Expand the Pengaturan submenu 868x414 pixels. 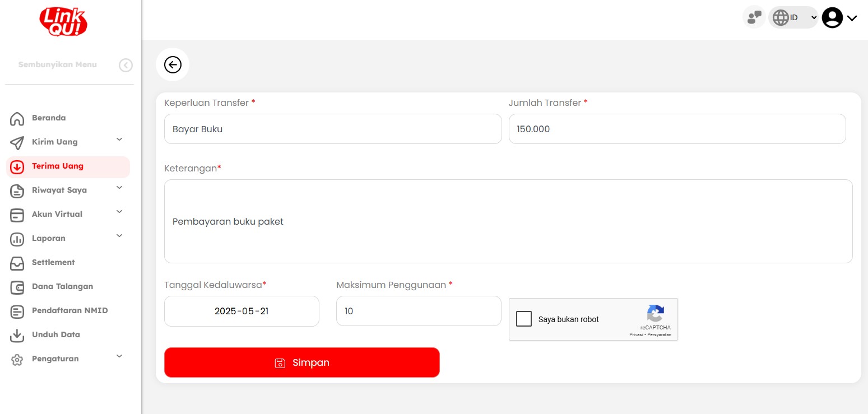119,356
